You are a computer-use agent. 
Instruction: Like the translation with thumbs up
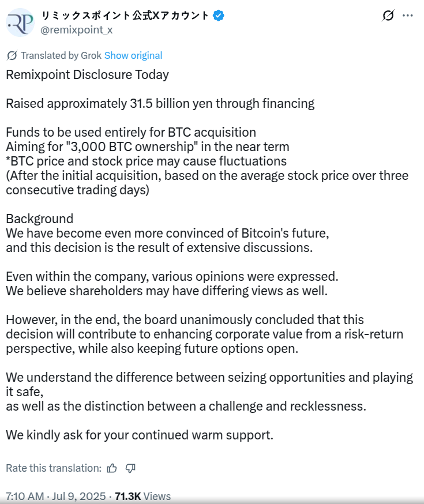tap(112, 468)
